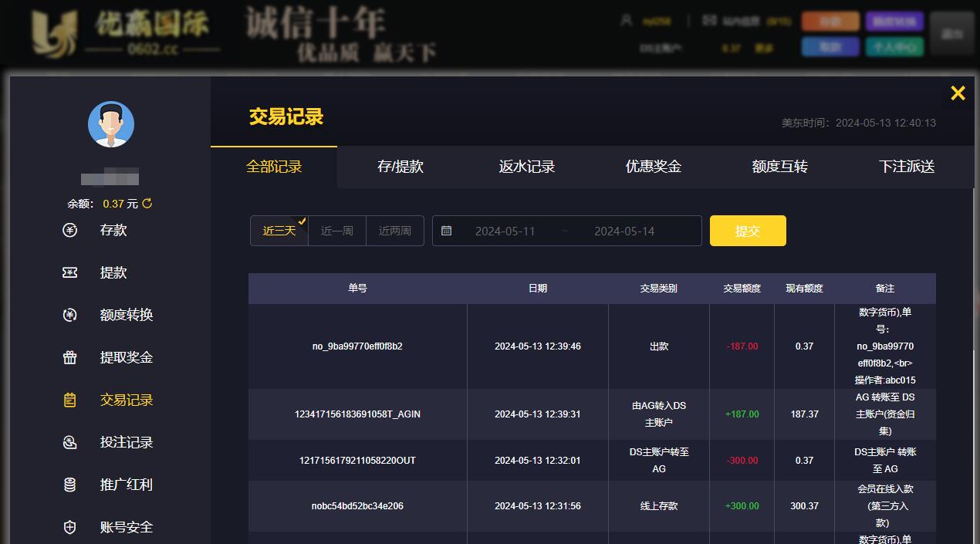Click the 投注记录 betting record icon
The width and height of the screenshot is (980, 544).
click(x=70, y=442)
